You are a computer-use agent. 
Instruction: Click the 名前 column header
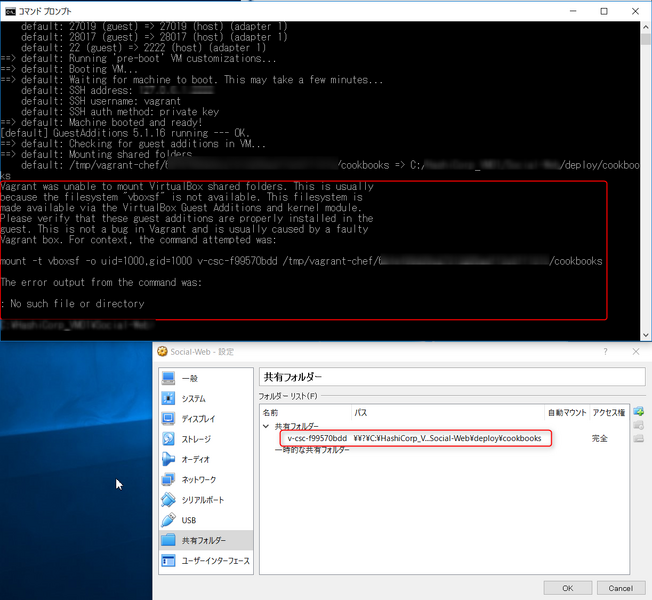[x=271, y=412]
